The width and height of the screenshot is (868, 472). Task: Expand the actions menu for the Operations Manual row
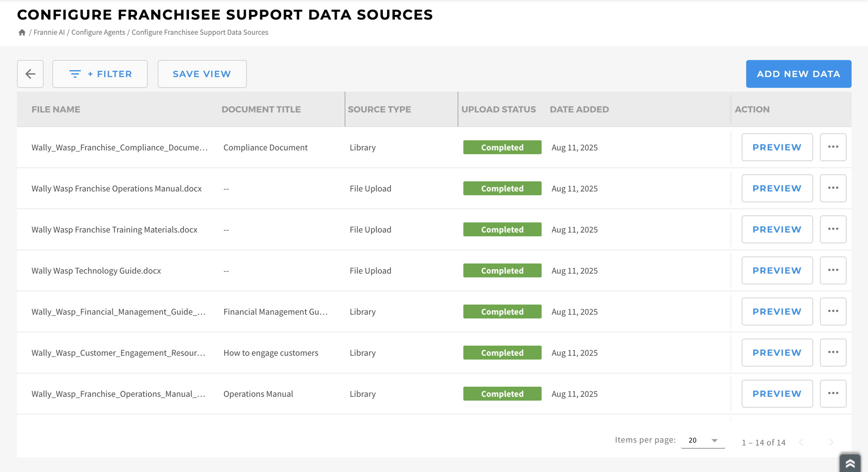(x=833, y=393)
